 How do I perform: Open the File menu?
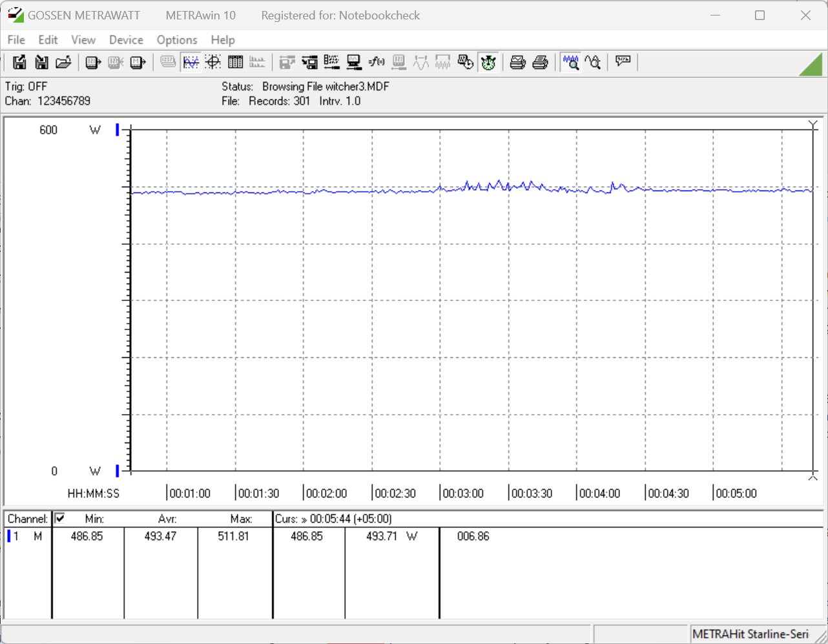point(16,40)
